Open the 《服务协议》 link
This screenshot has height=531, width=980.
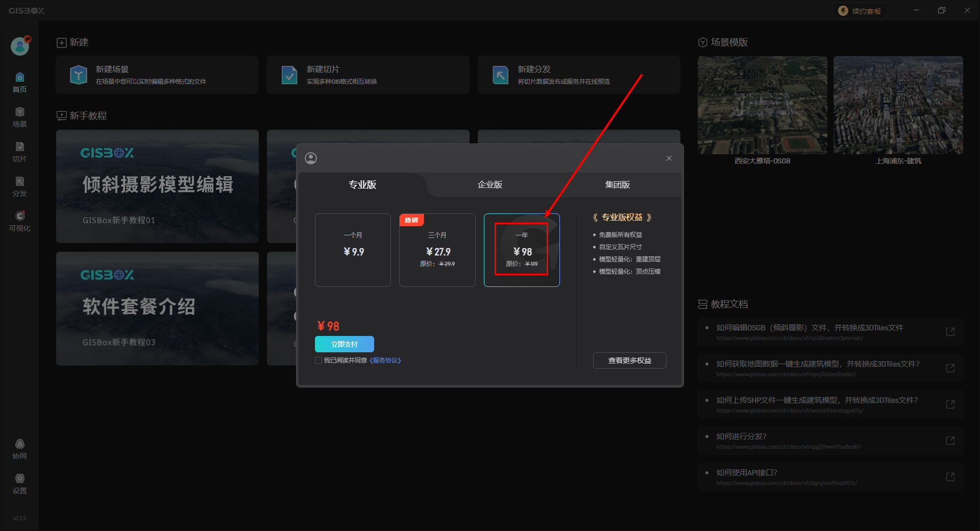click(x=385, y=360)
